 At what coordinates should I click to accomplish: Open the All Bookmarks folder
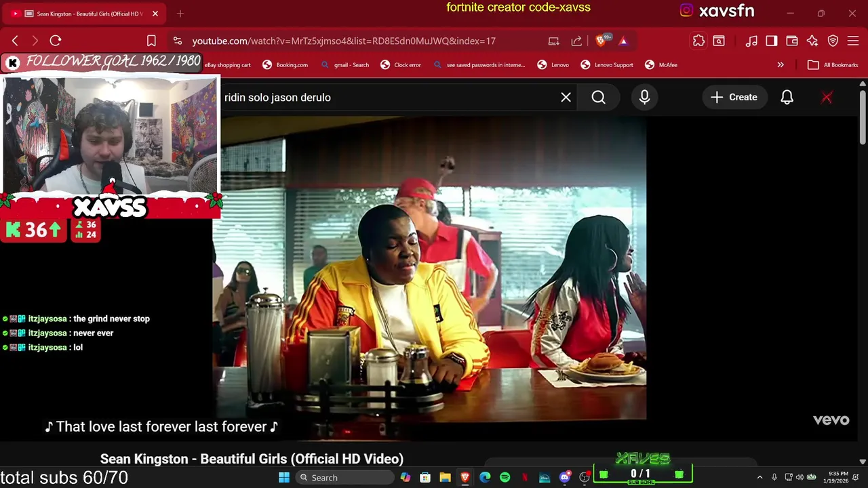[x=833, y=65]
